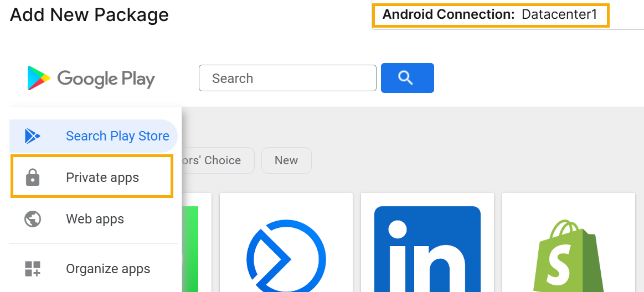Go to the Web apps section
The image size is (644, 292).
95,219
